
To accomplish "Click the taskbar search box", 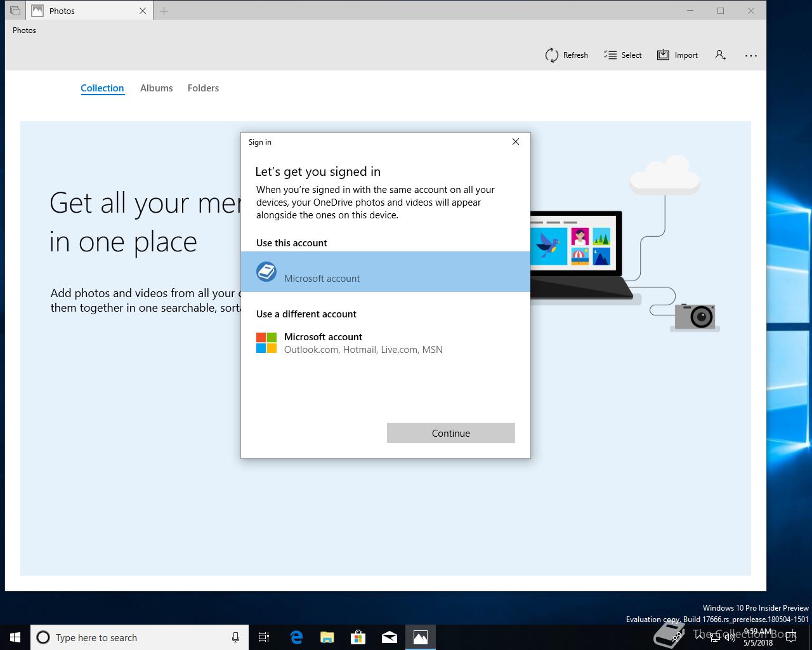I will (139, 637).
